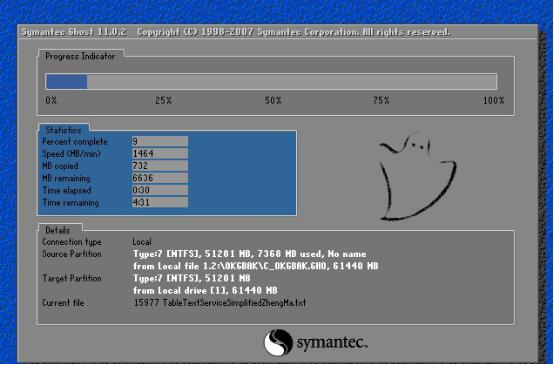This screenshot has width=554, height=378.
Task: Click the MB copied value field
Action: pyautogui.click(x=160, y=166)
